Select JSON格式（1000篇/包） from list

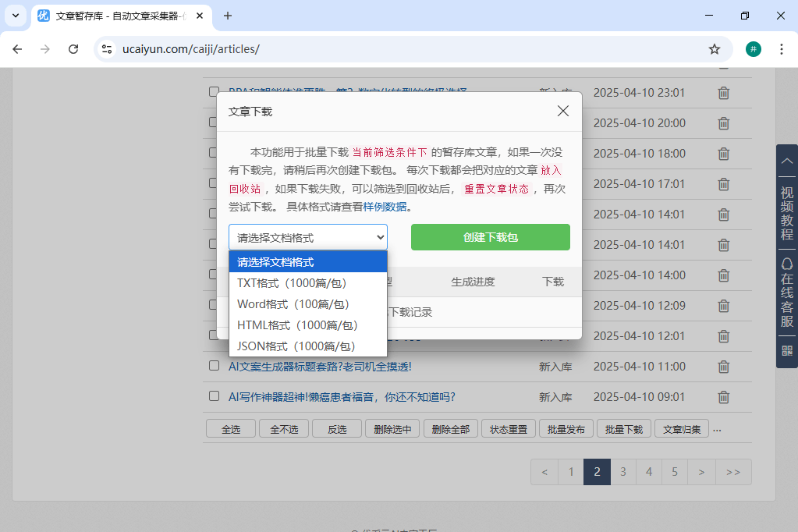[296, 346]
